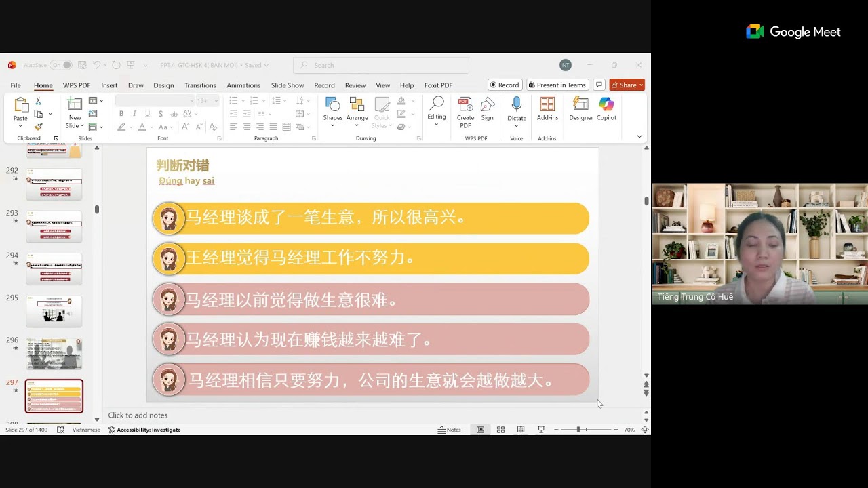Screen dimensions: 868x488
Task: Click the Format Painter brush icon
Action: coord(39,127)
